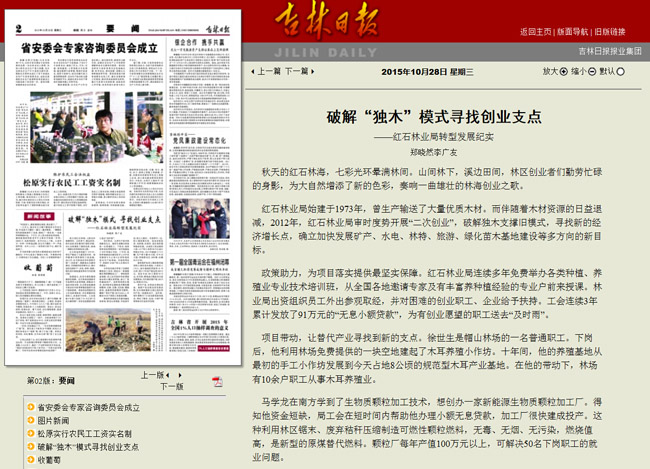Go to next article via 下一篇
650x469 pixels.
coord(297,72)
